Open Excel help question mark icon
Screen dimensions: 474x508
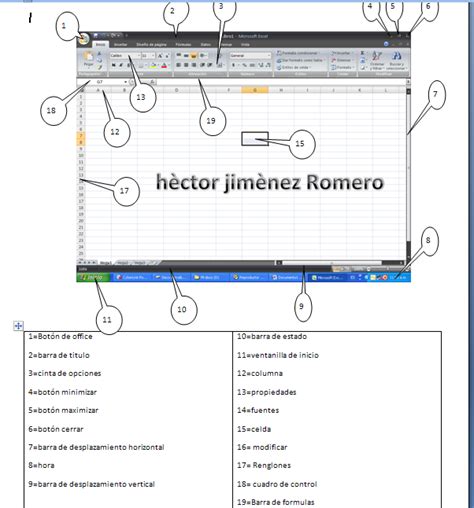386,44
